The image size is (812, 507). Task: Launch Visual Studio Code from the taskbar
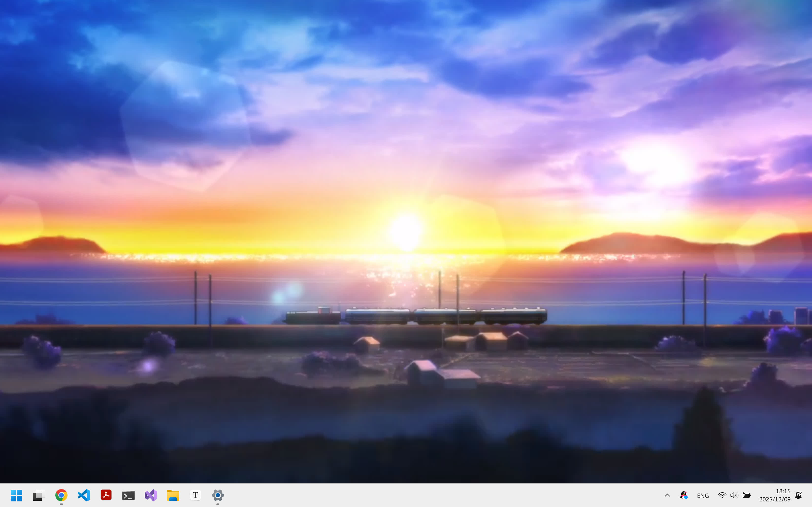click(84, 495)
